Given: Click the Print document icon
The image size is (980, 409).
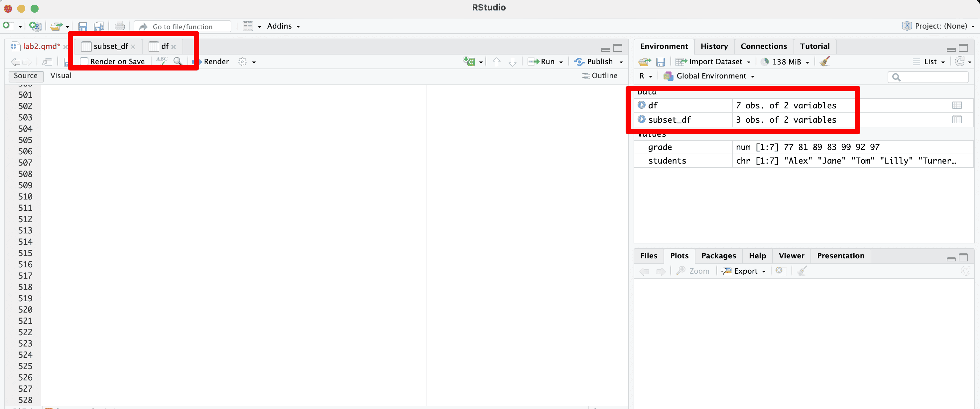Looking at the screenshot, I should point(119,26).
